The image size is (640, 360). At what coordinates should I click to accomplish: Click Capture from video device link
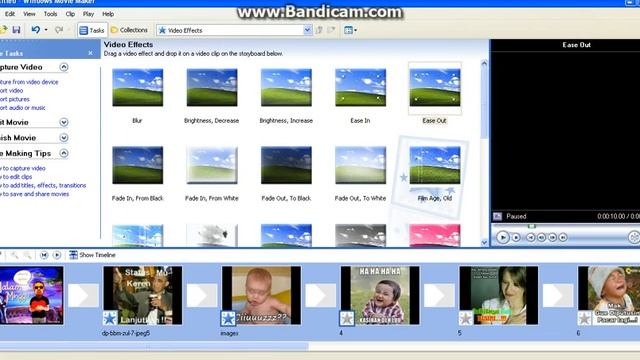29,82
